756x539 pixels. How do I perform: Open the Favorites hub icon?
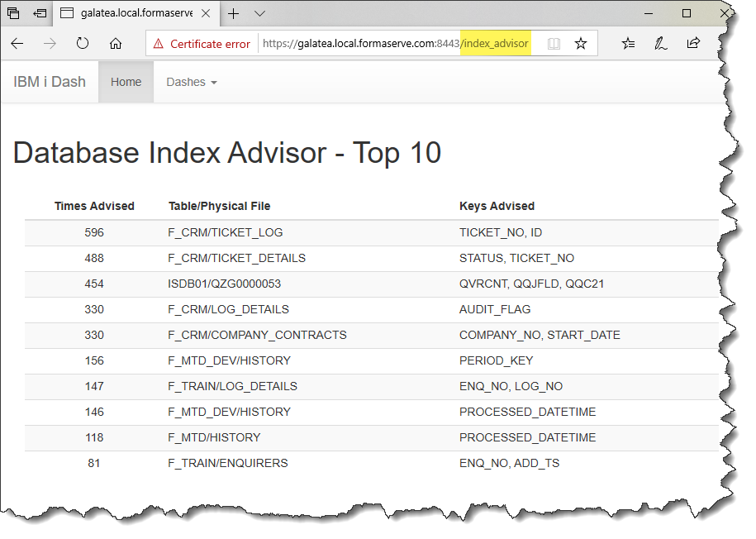point(629,44)
